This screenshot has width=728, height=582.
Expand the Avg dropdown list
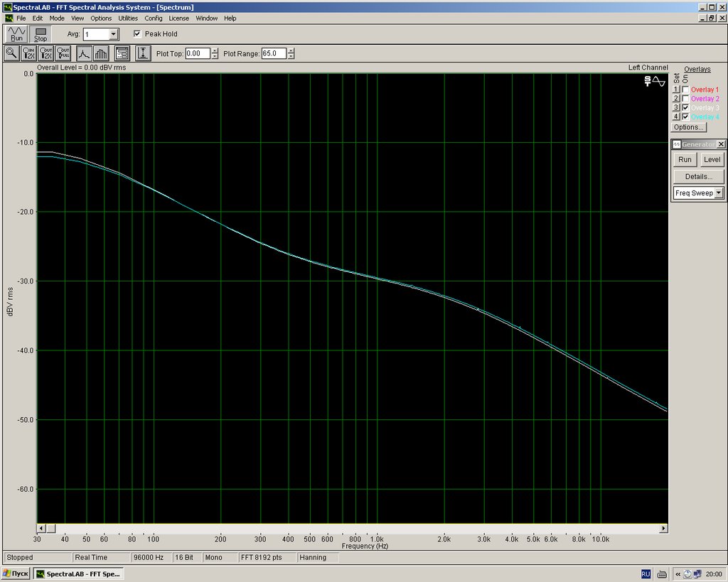coord(113,34)
